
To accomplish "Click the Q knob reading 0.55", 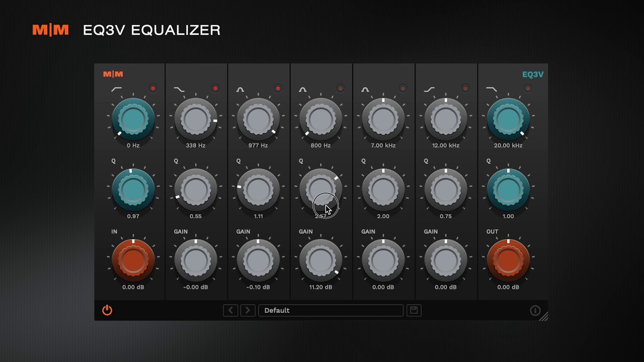I will 196,190.
